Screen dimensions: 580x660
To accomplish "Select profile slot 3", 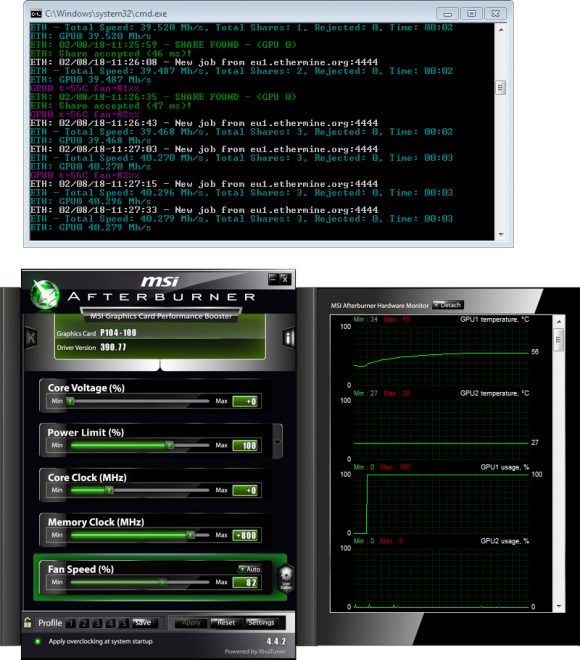I will pyautogui.click(x=97, y=623).
